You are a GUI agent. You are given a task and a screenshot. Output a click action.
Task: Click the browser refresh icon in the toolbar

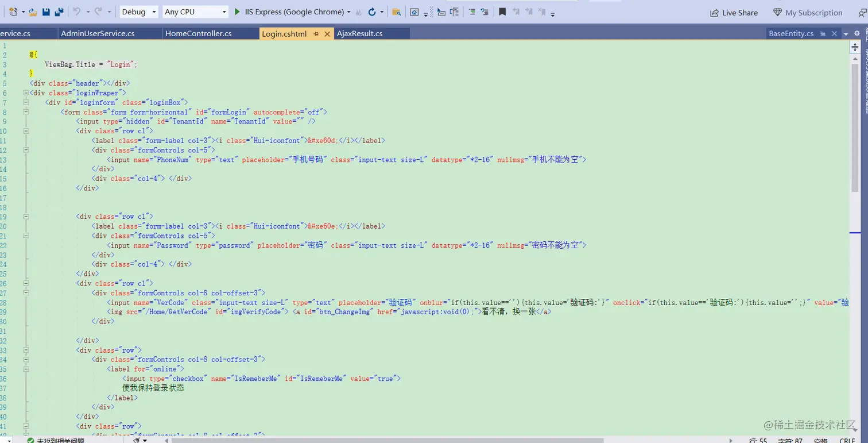372,11
